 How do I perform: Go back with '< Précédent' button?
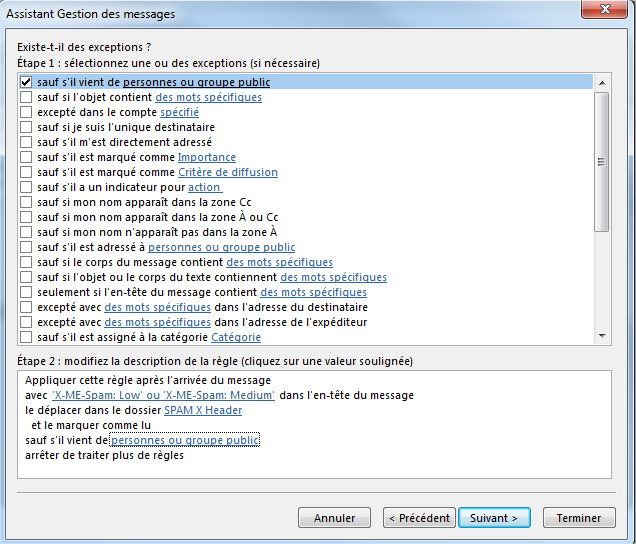coord(419,518)
